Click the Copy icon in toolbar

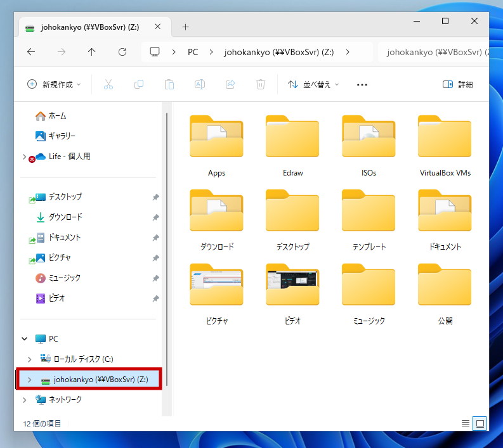pos(138,84)
